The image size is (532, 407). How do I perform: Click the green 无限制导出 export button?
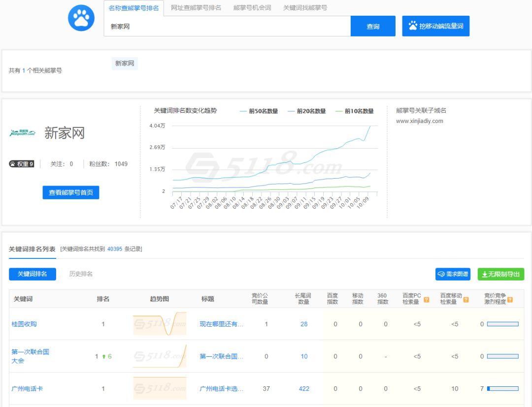[x=501, y=274]
